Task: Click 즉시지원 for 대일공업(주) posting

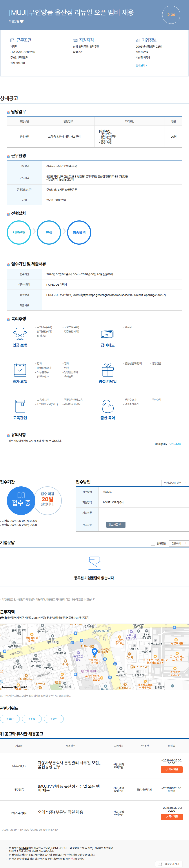Action: coord(171,769)
